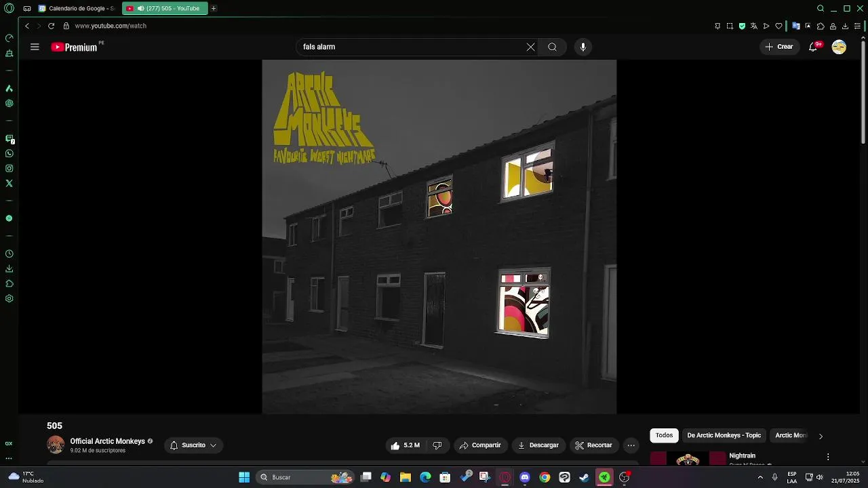Open the taskbar volume control

(821, 477)
